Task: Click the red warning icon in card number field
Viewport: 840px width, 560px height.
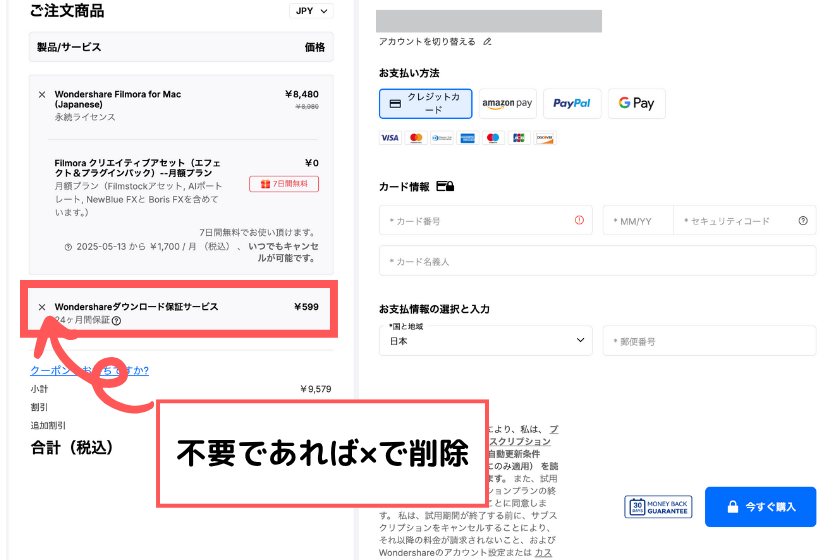Action: (x=579, y=220)
